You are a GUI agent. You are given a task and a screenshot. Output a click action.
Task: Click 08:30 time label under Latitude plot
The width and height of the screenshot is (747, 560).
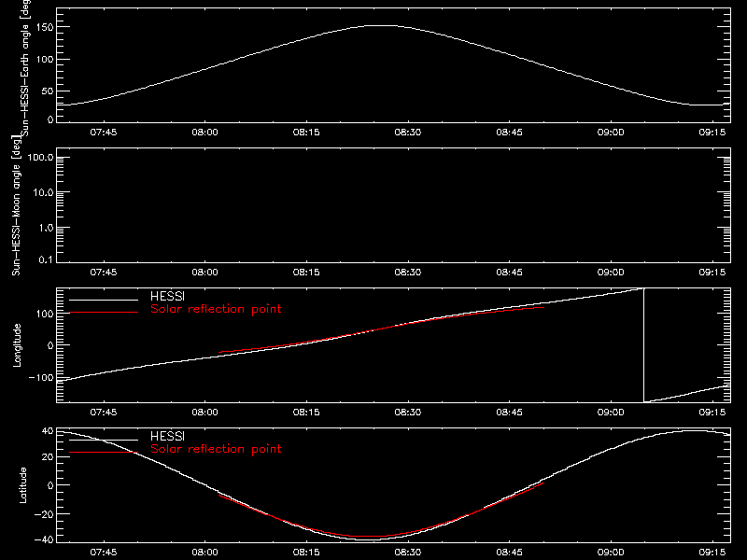click(x=408, y=553)
